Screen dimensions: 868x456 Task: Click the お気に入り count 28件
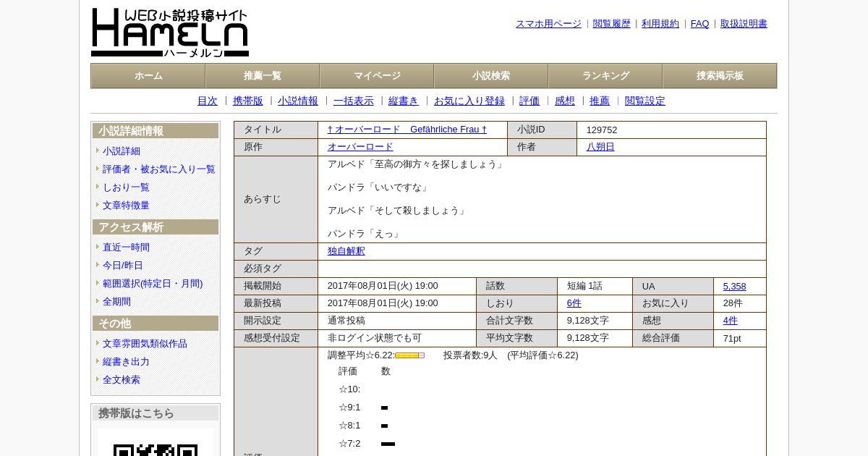(x=733, y=304)
